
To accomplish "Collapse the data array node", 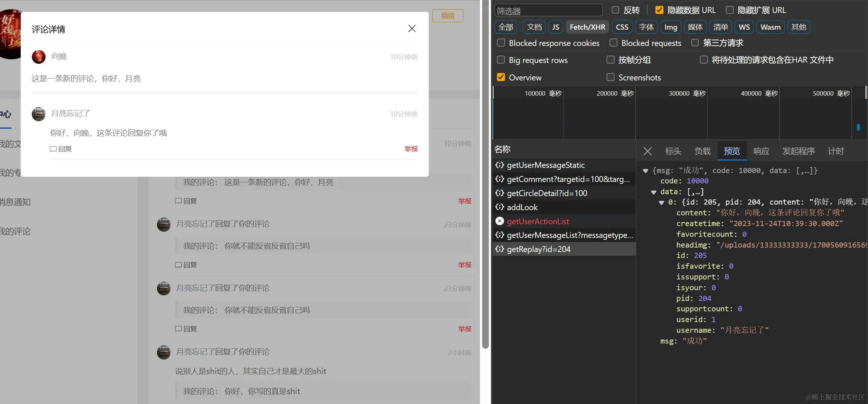I will (654, 192).
